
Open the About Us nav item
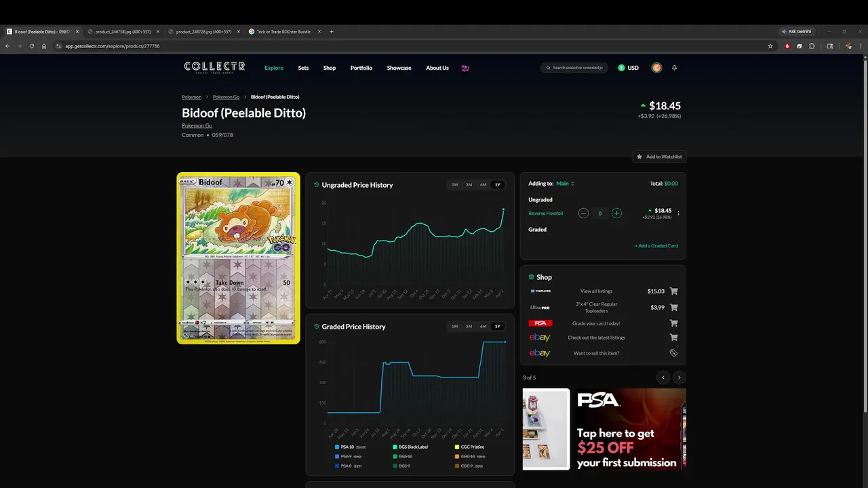pyautogui.click(x=437, y=68)
